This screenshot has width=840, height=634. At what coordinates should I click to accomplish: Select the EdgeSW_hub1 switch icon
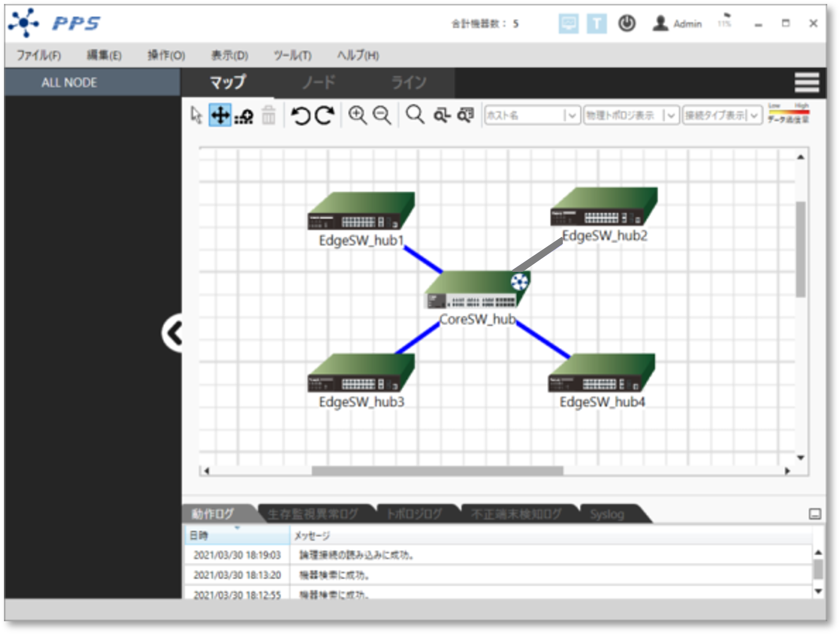[361, 211]
